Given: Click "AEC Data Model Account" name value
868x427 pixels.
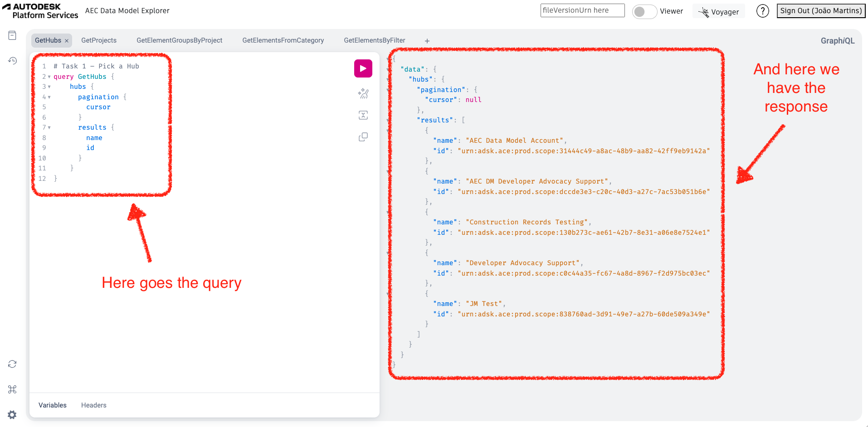Looking at the screenshot, I should coord(514,141).
